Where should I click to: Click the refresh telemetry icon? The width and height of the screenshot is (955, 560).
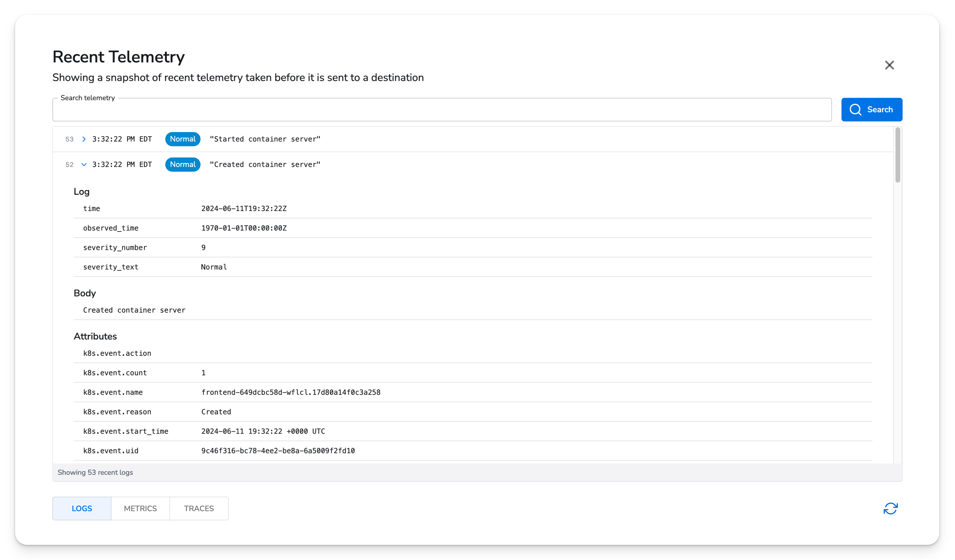891,508
